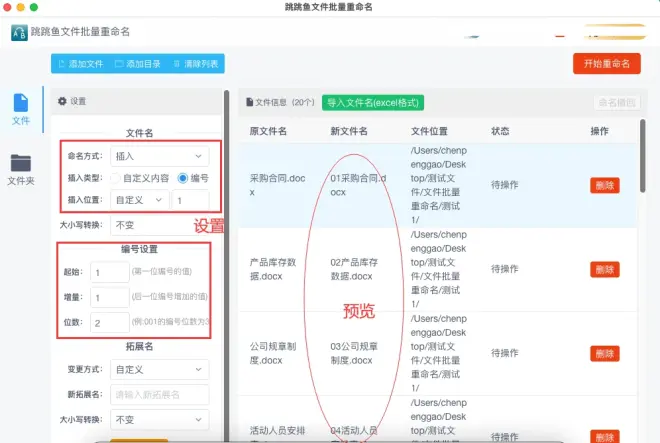This screenshot has width=660, height=443.
Task: Select 自定义内容 radio button
Action: tap(115, 178)
